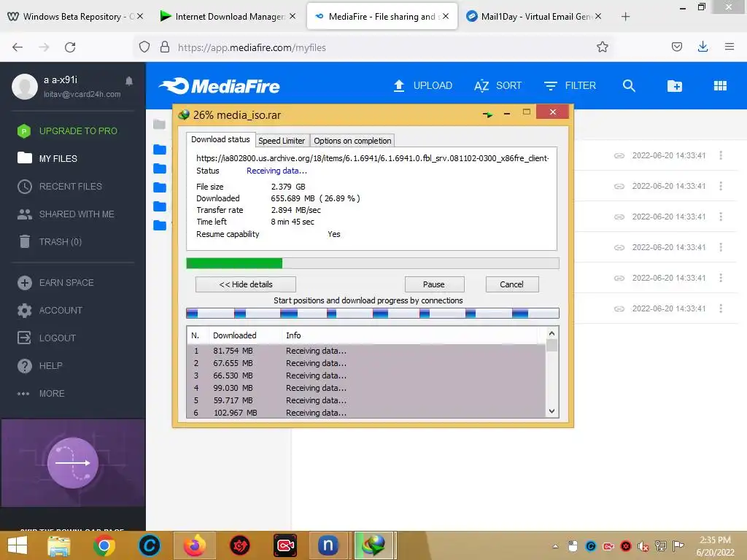Click the Downloaded column header
The image size is (747, 560).
coord(245,335)
